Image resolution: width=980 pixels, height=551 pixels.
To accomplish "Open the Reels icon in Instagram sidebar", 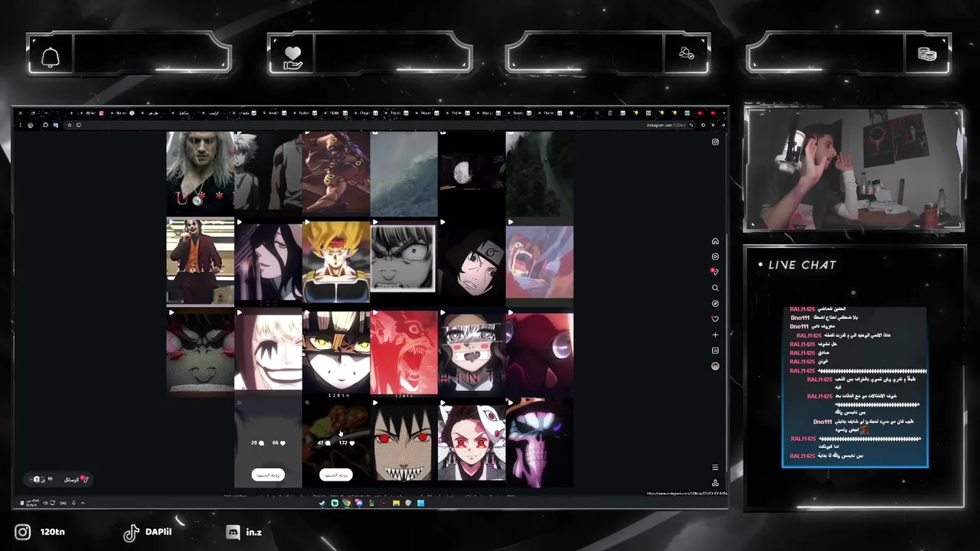I will [715, 256].
